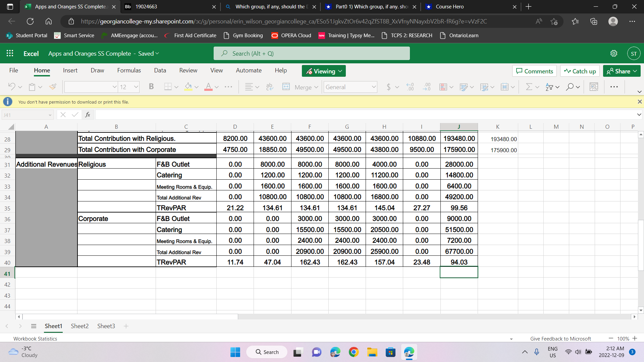Click the Find and Select magnifier icon
This screenshot has width=644, height=362.
(570, 87)
